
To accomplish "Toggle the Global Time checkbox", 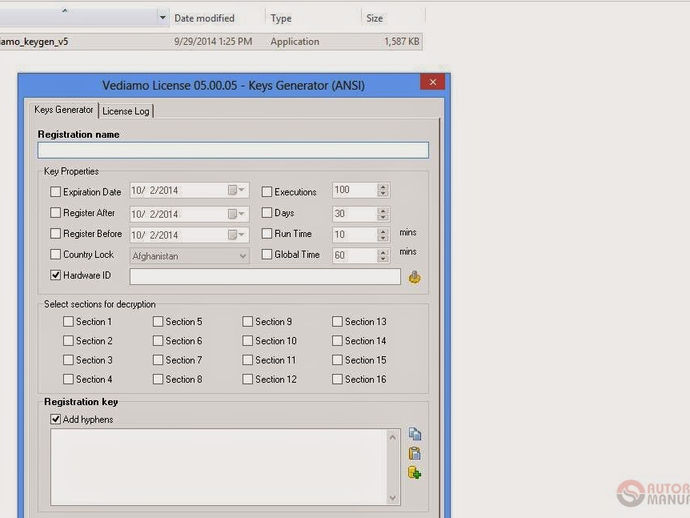I will click(x=267, y=254).
